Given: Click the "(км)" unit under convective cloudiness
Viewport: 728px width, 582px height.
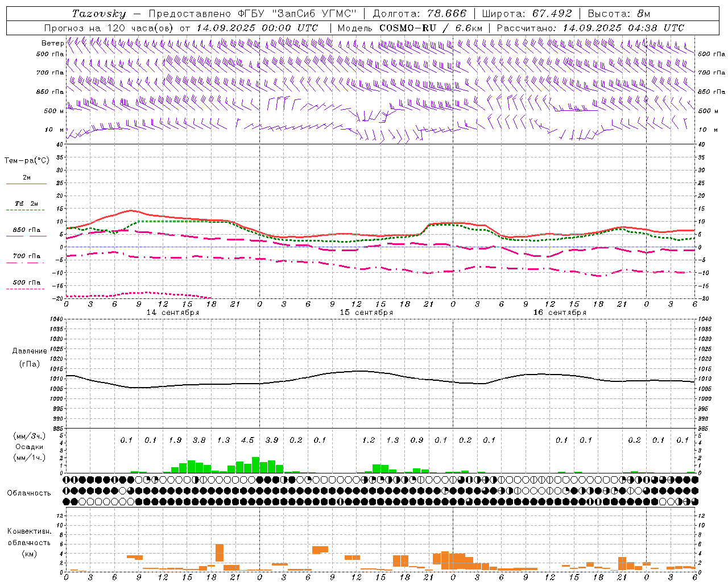Looking at the screenshot, I should [x=30, y=554].
